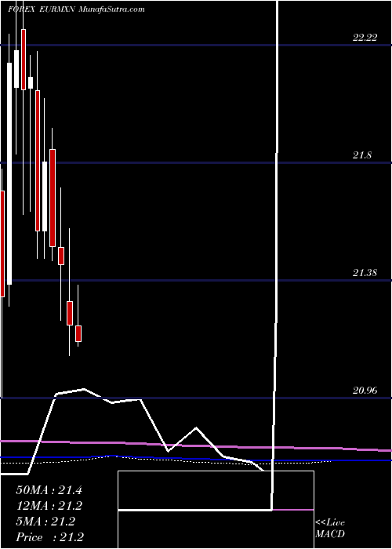Screen dimensions: 392x549
Task: Click the 12MA : 21.2 indicator text
Action: click(x=49, y=506)
